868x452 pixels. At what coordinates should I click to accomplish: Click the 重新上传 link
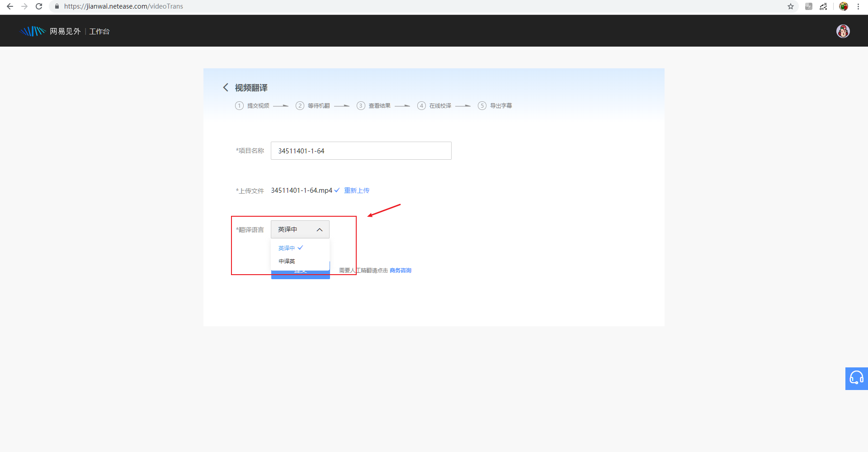357,190
